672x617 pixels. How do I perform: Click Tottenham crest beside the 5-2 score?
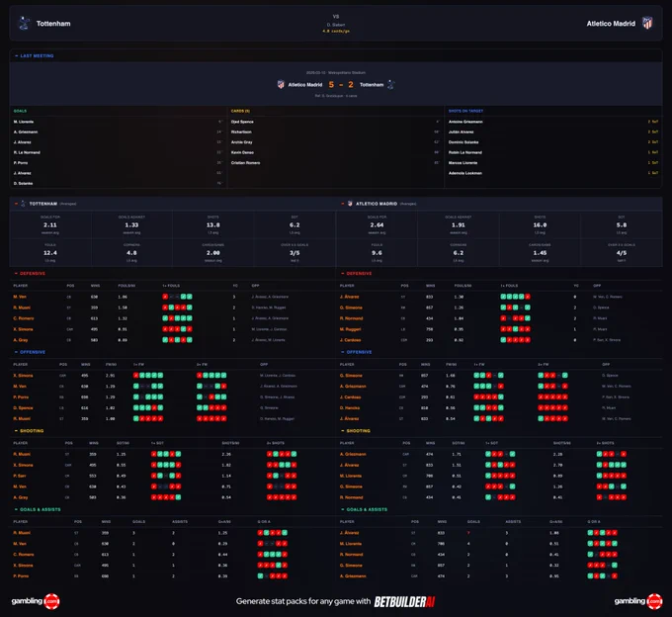pos(391,84)
